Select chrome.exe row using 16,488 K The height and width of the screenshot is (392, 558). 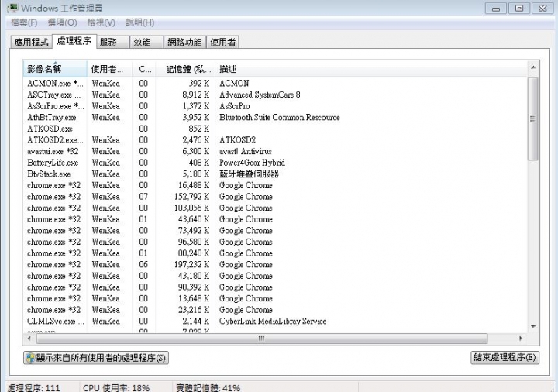pyautogui.click(x=274, y=185)
